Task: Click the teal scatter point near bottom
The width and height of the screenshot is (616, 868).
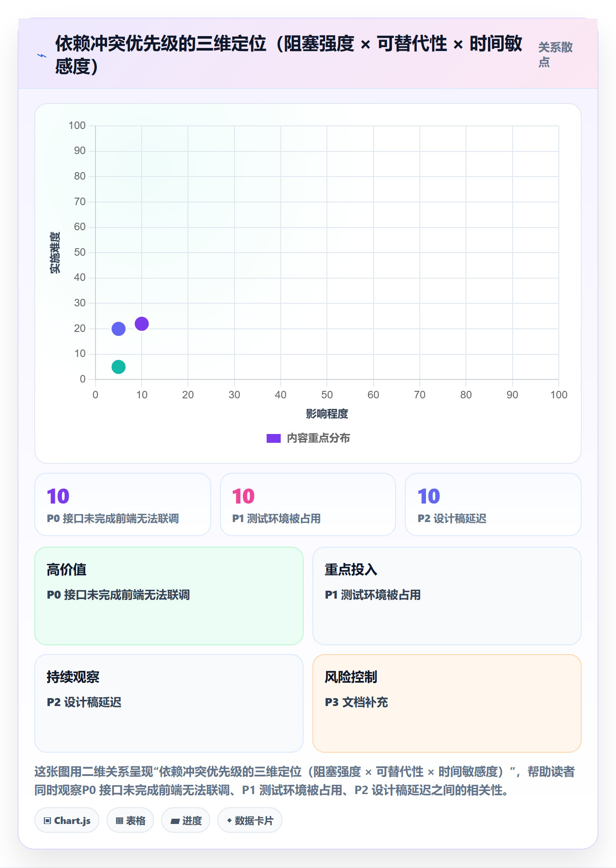Action: pyautogui.click(x=118, y=367)
